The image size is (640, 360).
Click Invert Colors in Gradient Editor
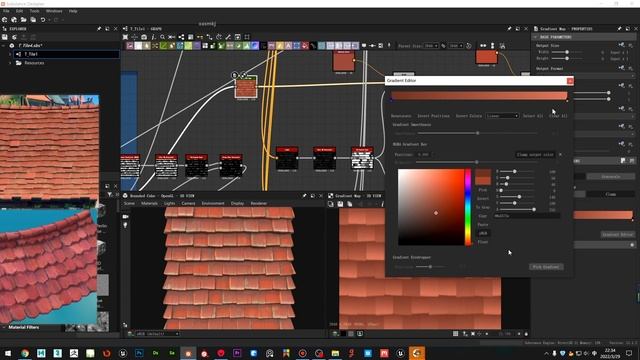[468, 116]
